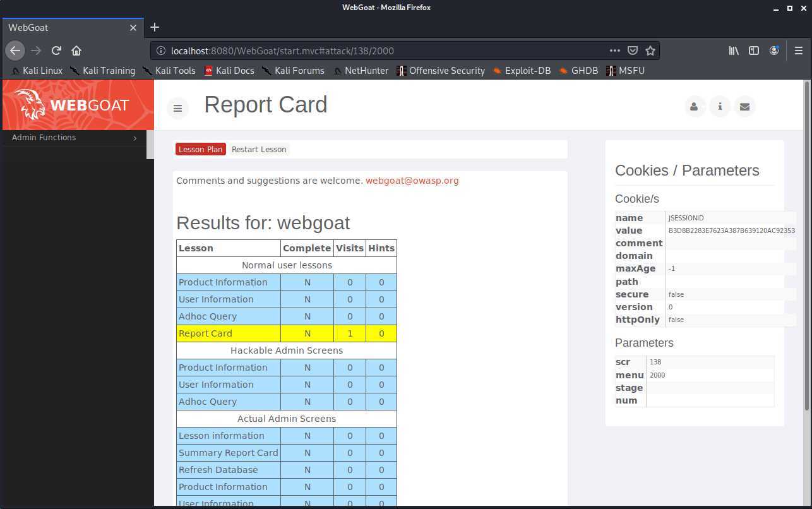
Task: Click the envelope mail icon in header
Action: (x=744, y=107)
